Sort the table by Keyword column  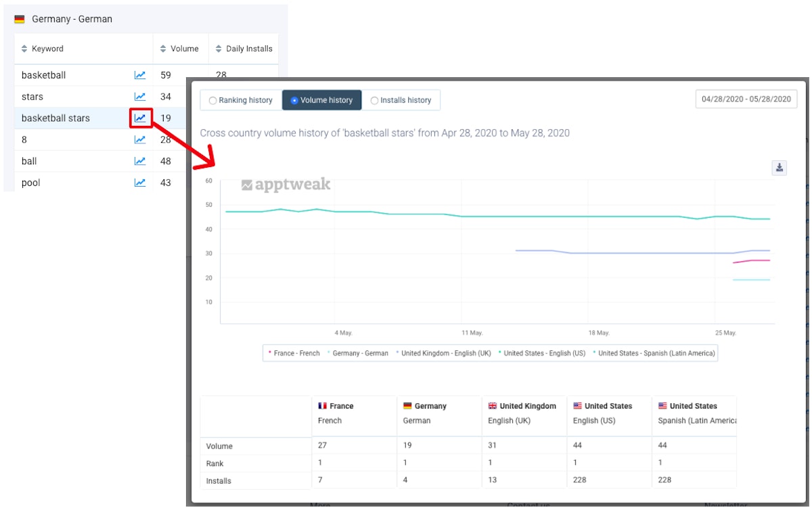pos(43,49)
